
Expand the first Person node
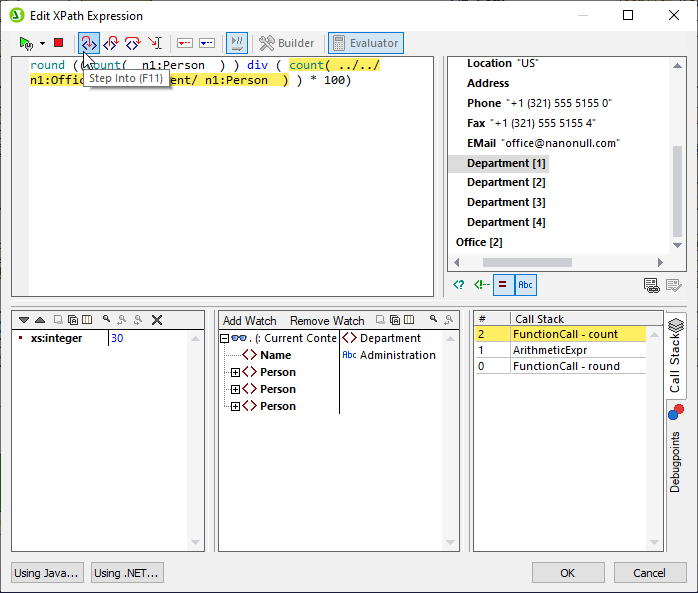tap(236, 372)
